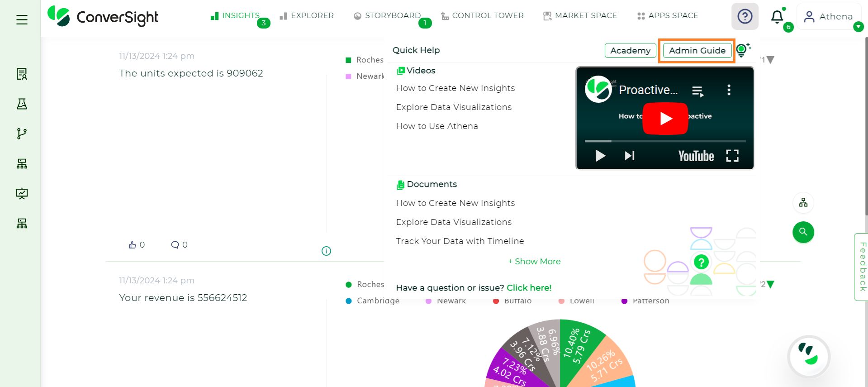Expand documents with Show More
Viewport: 868px width, 387px height.
tap(534, 262)
